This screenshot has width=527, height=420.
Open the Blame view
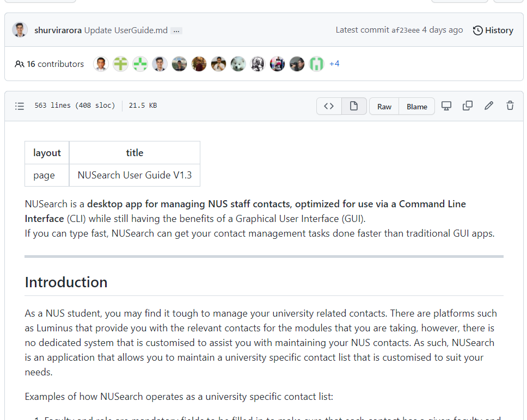click(417, 107)
